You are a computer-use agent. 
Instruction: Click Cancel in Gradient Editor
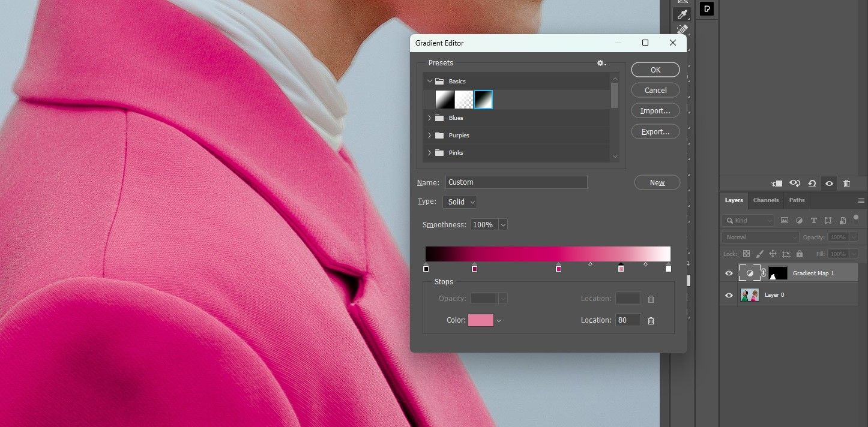(656, 91)
